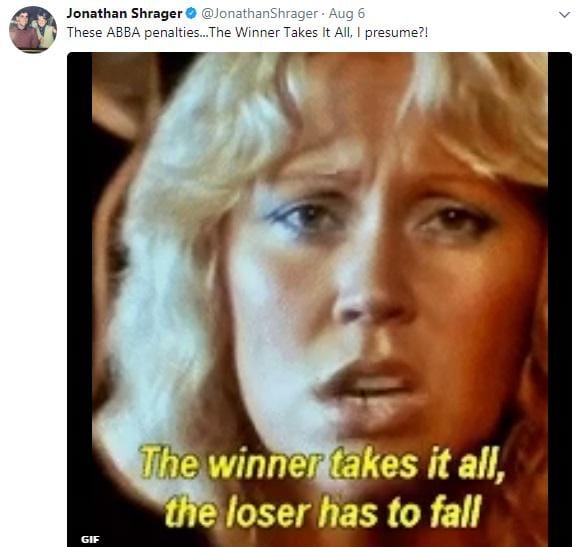Screen dimensions: 583x547
Task: Open the Jonathan Shrager display name
Action: click(125, 14)
